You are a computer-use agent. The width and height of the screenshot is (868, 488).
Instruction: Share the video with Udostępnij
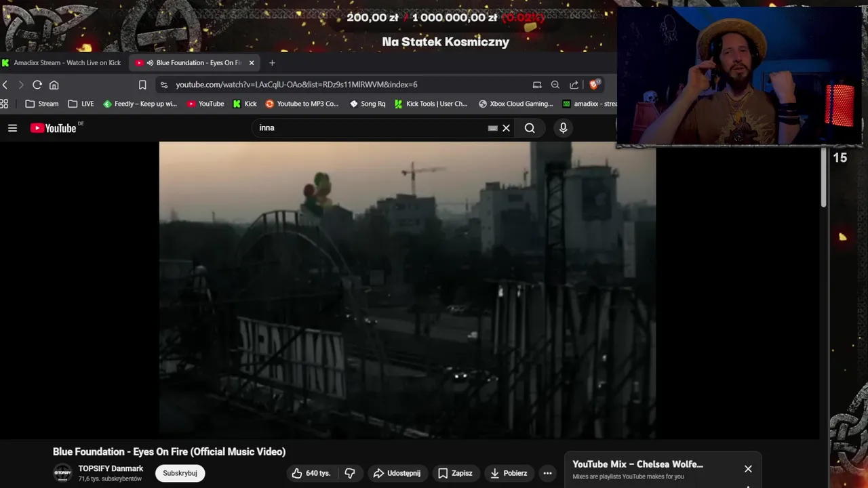(x=397, y=473)
